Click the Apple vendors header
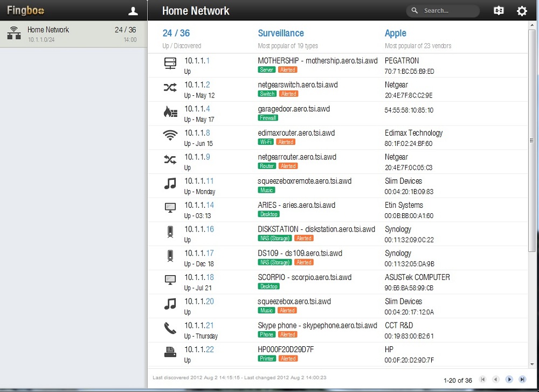 pos(395,33)
